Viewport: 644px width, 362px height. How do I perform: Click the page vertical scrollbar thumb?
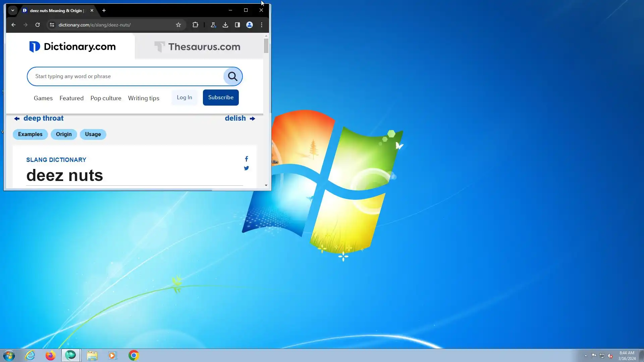point(266,46)
